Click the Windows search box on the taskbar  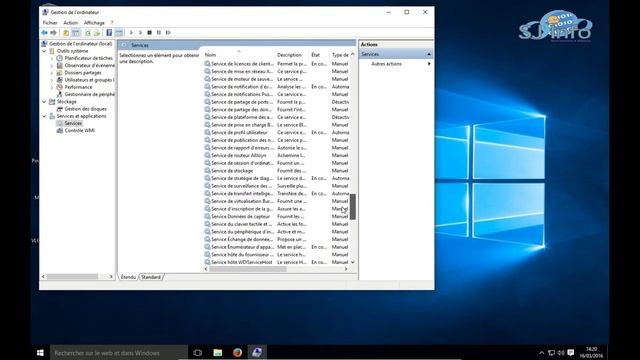tap(119, 353)
